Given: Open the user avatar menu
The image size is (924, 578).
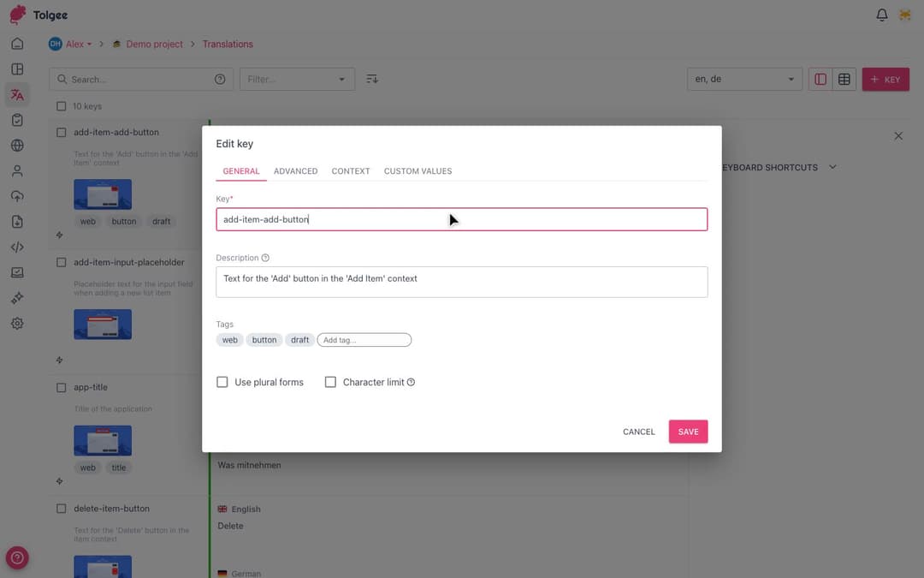Looking at the screenshot, I should point(904,15).
